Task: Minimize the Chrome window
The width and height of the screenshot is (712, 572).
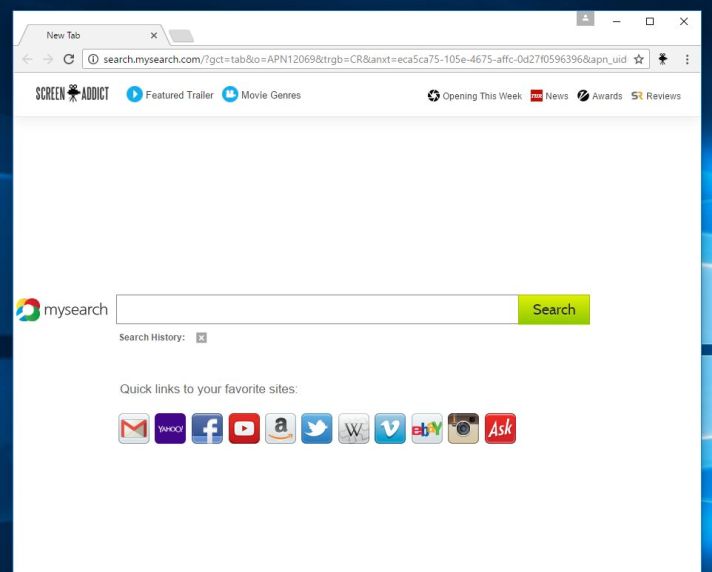Action: pyautogui.click(x=617, y=21)
